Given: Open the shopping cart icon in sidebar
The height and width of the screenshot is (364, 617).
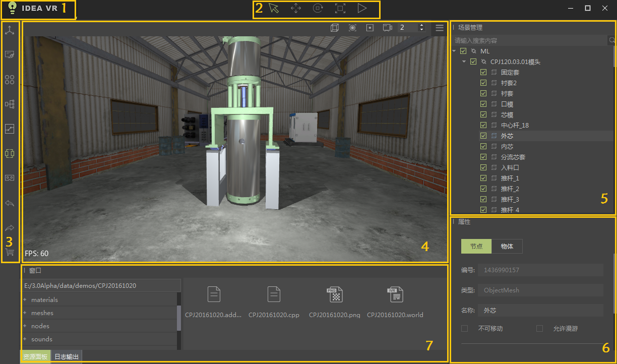Looking at the screenshot, I should [x=10, y=252].
